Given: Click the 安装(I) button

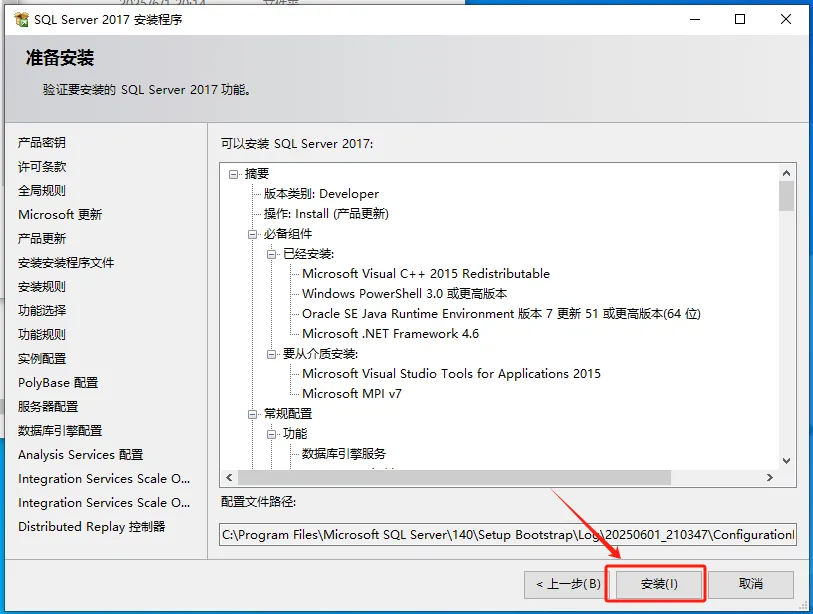Looking at the screenshot, I should (659, 584).
